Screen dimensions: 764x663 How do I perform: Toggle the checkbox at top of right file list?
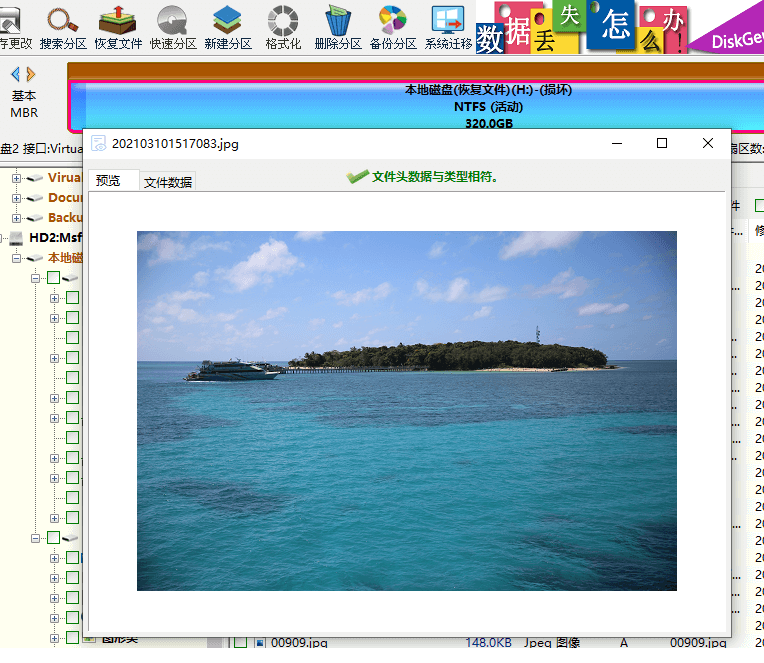759,205
